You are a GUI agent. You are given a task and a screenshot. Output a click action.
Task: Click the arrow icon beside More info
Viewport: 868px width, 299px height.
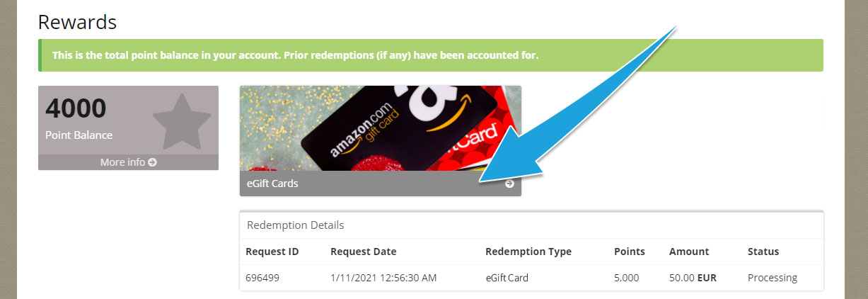tap(152, 162)
